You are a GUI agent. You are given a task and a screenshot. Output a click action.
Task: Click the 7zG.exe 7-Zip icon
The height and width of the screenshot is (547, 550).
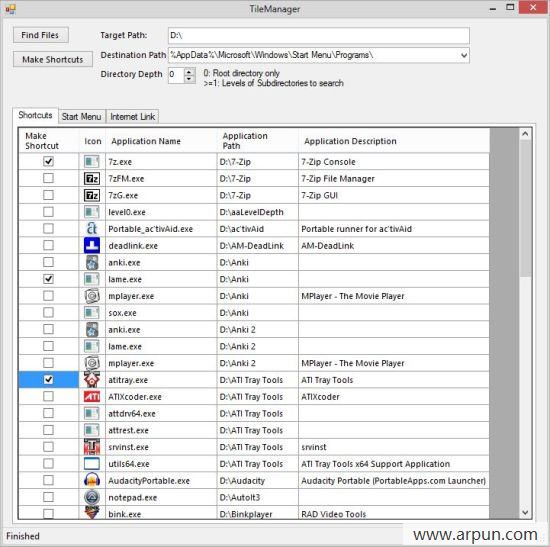click(x=92, y=195)
